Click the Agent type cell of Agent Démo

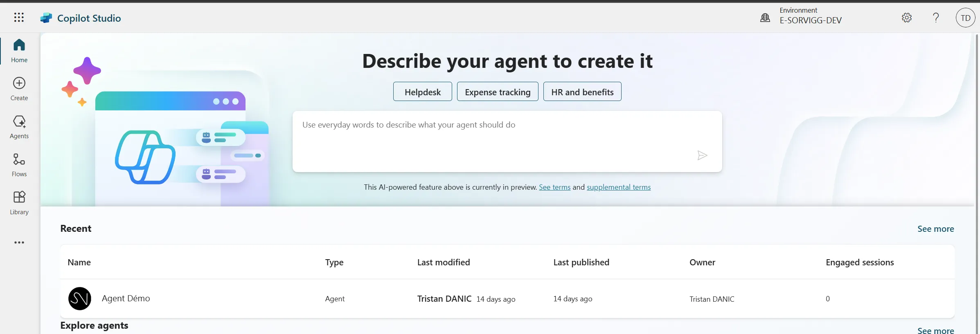click(335, 299)
